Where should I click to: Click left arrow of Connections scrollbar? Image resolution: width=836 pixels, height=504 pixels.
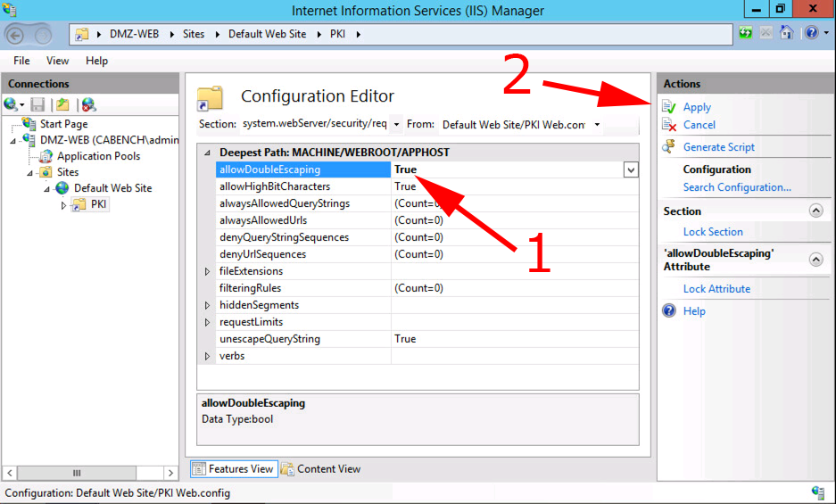[10, 473]
